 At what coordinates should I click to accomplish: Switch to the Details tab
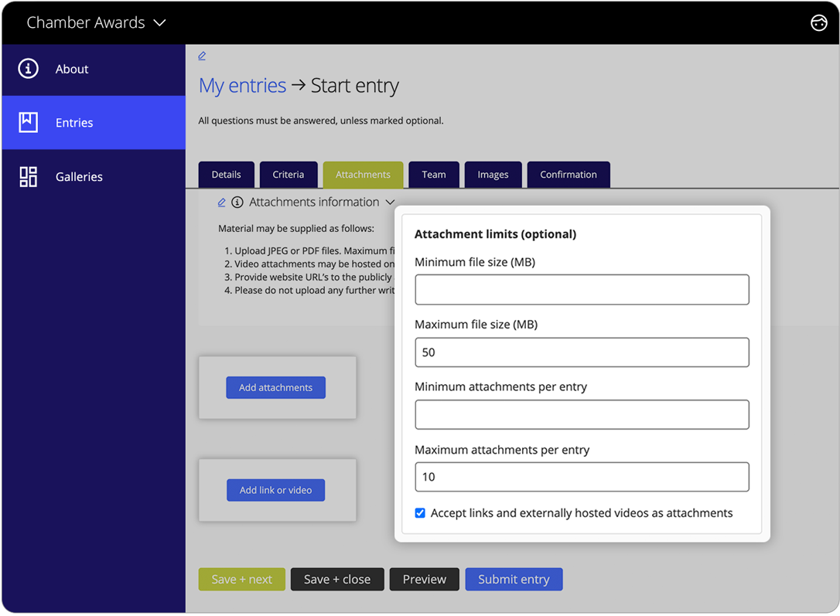pyautogui.click(x=226, y=175)
